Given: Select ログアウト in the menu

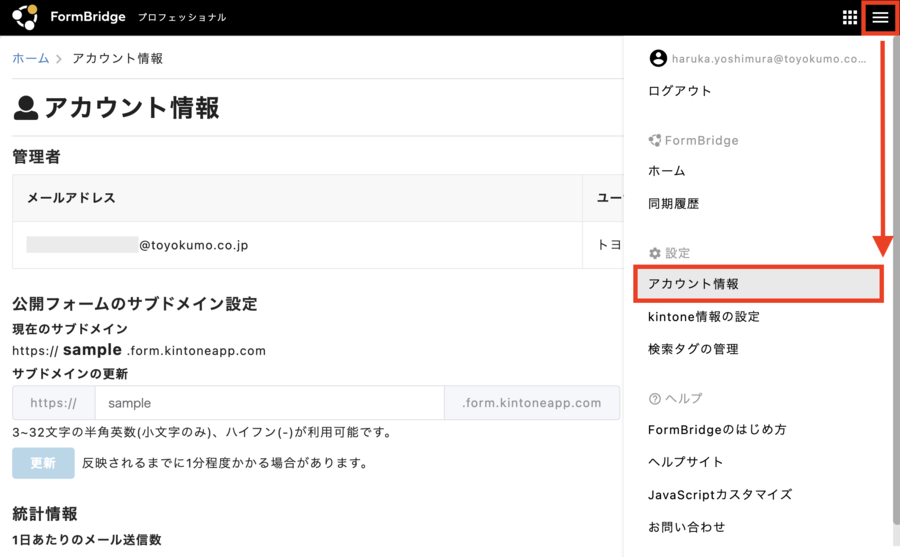Looking at the screenshot, I should 679,91.
